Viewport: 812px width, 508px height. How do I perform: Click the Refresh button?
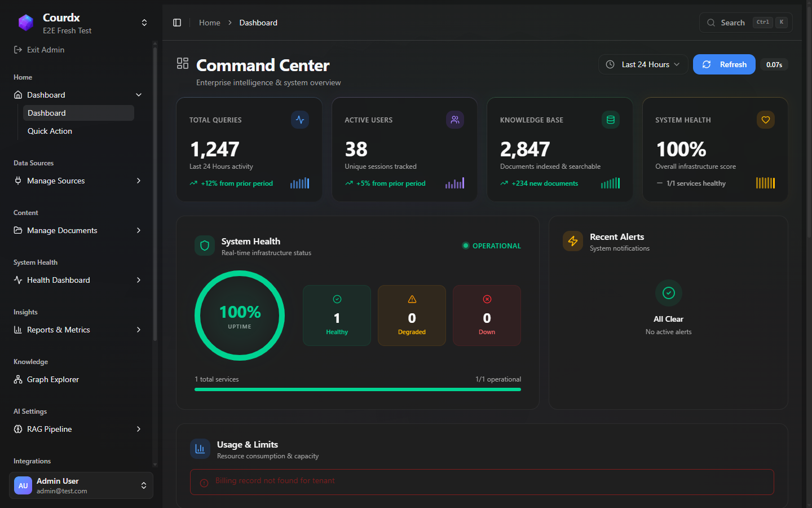724,64
